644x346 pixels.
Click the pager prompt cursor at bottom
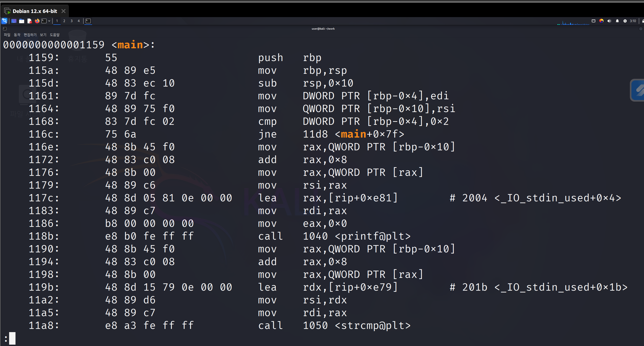pyautogui.click(x=12, y=338)
